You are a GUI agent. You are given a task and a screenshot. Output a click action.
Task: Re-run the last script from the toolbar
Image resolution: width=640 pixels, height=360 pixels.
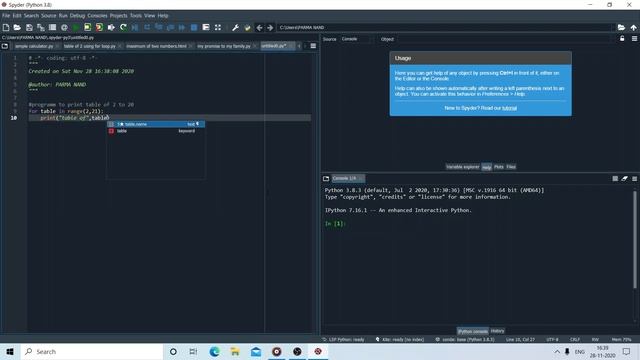point(123,27)
